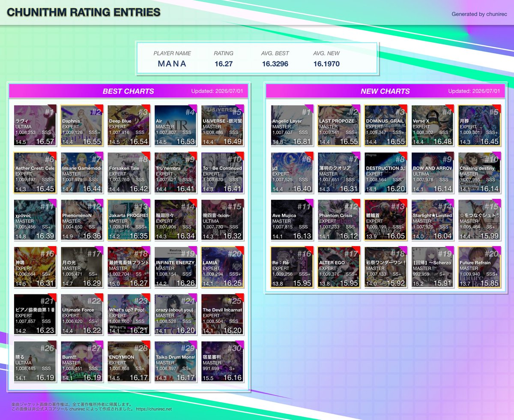
Task: Click the CHUNITHM RATING ENTRIES title
Action: point(84,12)
